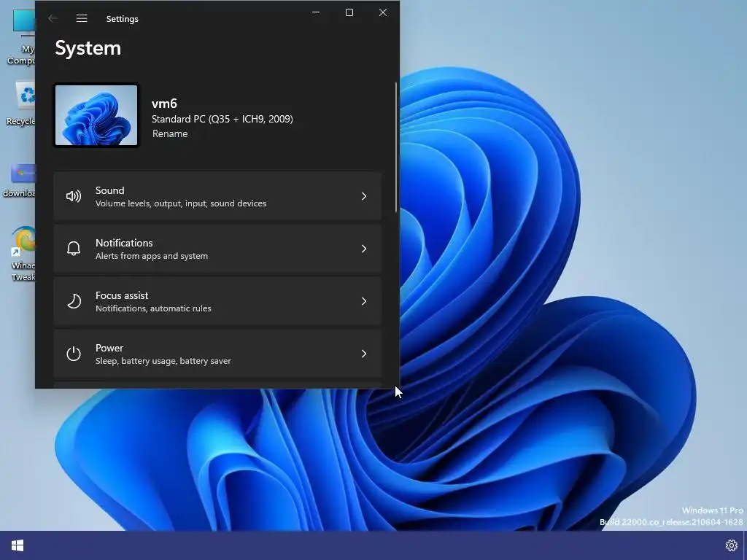This screenshot has height=560, width=747.
Task: Click the Sound speaker icon
Action: point(74,196)
